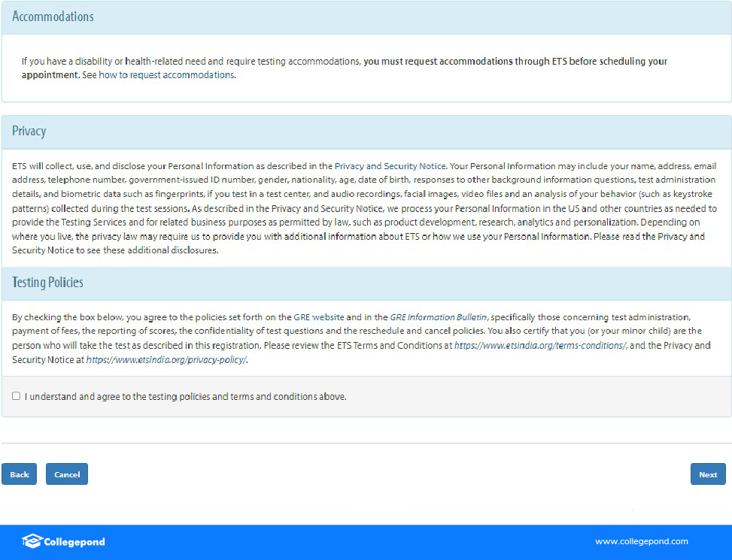This screenshot has width=732, height=560.
Task: Select the Privacy section header
Action: 29,132
